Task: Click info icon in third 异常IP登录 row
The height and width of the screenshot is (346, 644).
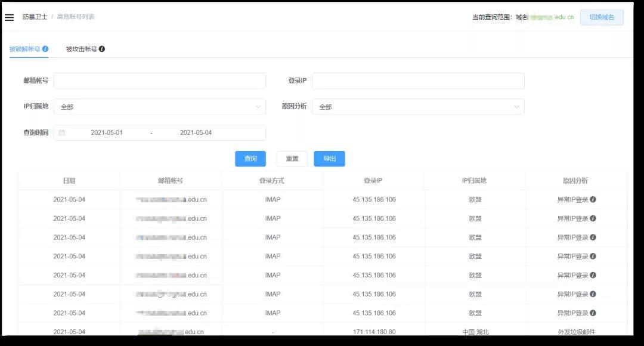Action: point(592,237)
